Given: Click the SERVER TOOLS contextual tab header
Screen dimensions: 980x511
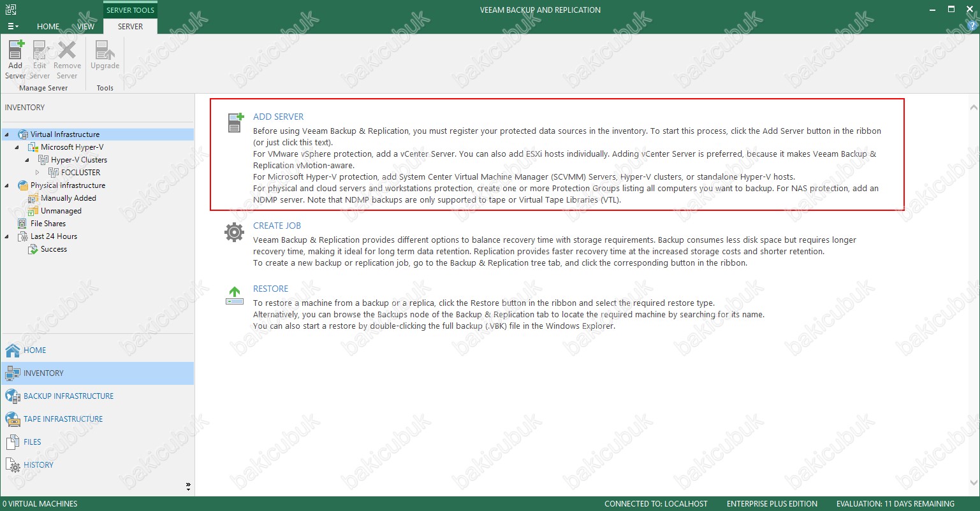Looking at the screenshot, I should [130, 10].
